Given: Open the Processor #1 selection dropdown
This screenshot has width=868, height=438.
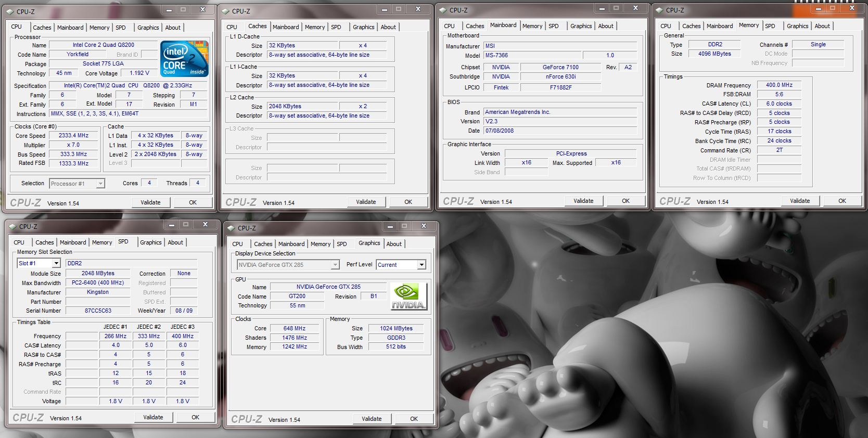Looking at the screenshot, I should tap(77, 184).
